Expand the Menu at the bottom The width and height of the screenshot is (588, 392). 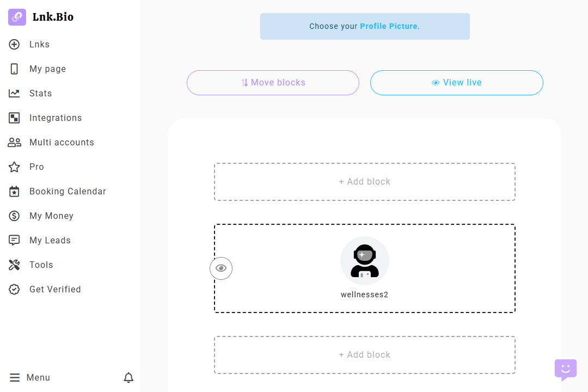[x=29, y=377]
